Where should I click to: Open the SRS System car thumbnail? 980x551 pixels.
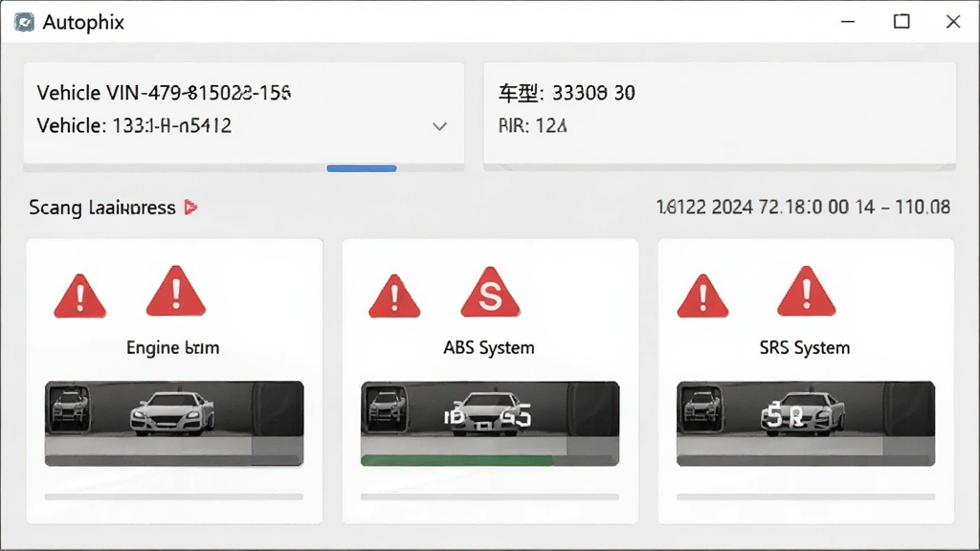click(x=806, y=424)
